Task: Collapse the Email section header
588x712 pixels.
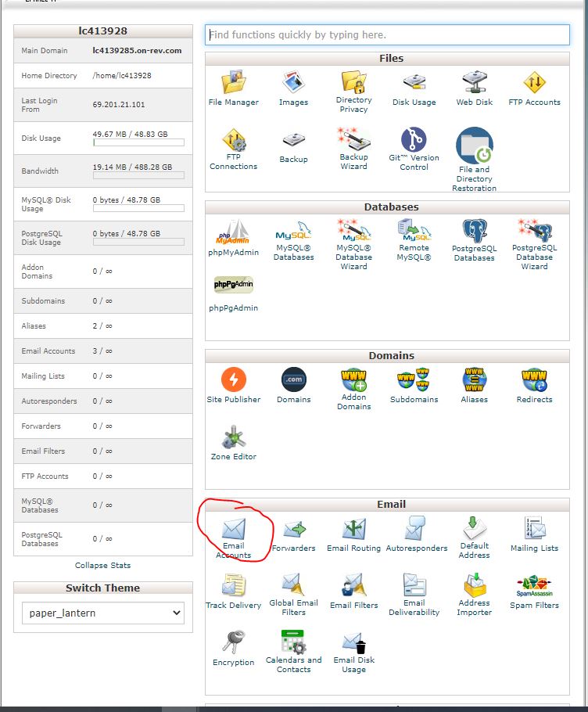Action: pos(391,505)
